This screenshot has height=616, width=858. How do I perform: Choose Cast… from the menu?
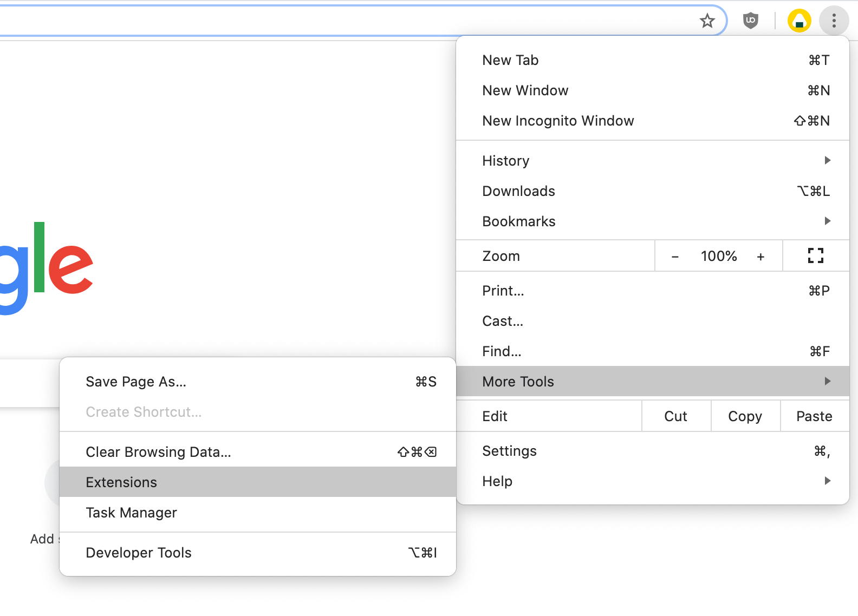click(653, 321)
